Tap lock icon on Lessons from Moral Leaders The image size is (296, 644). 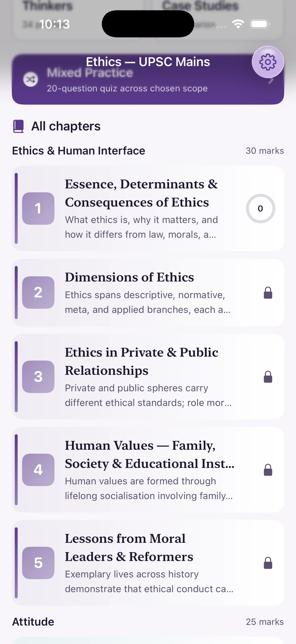[x=268, y=563]
